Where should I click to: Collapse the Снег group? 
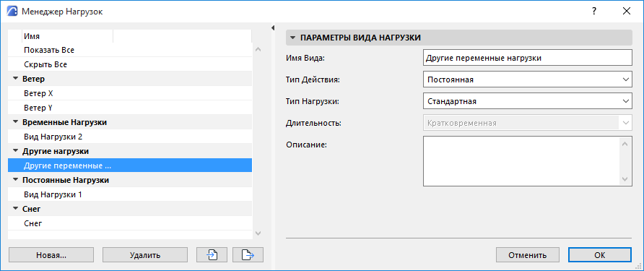pos(16,209)
